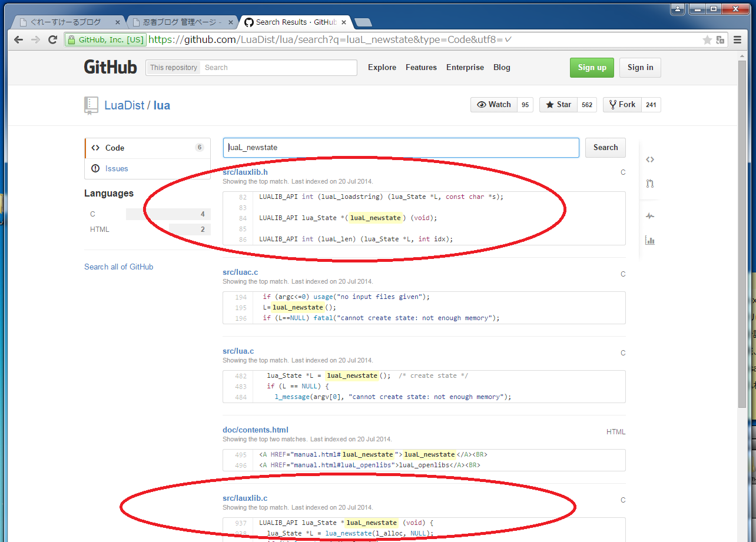Watch the lua repository
Viewport: 756px width, 542px height.
click(494, 105)
